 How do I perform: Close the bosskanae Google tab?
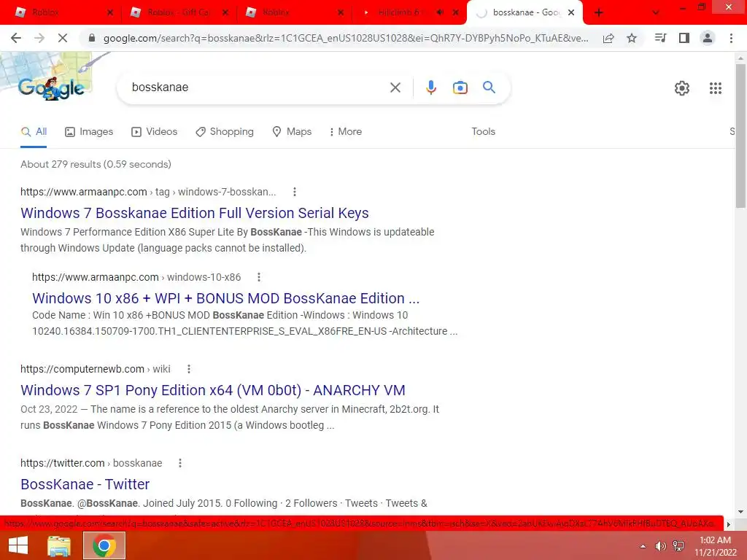click(571, 13)
